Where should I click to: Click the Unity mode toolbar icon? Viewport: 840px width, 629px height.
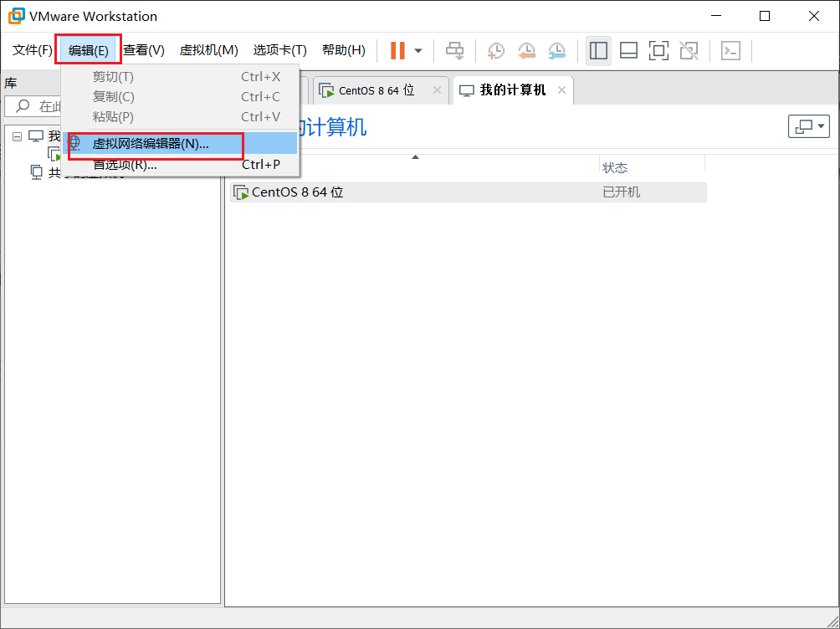coord(689,51)
